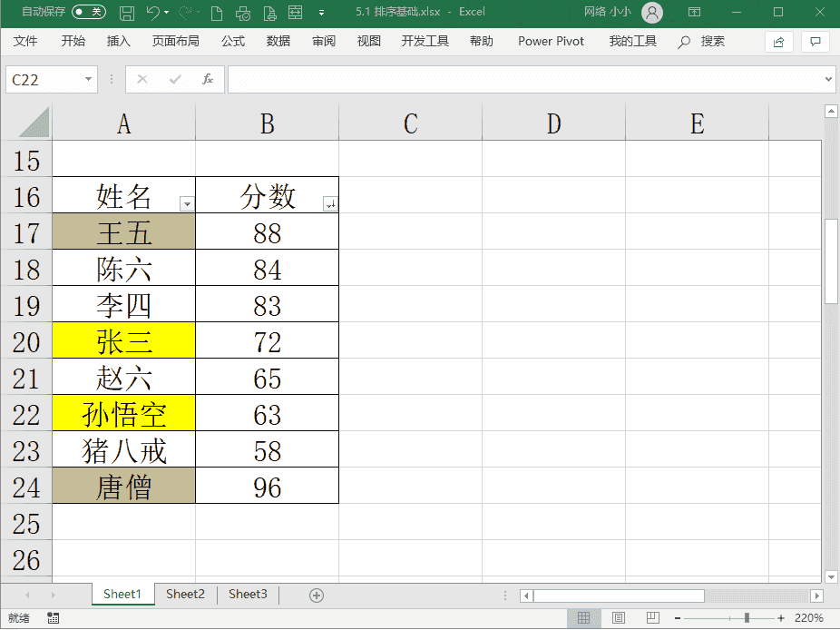Click the user account avatar icon
The height and width of the screenshot is (630, 840).
[x=652, y=13]
